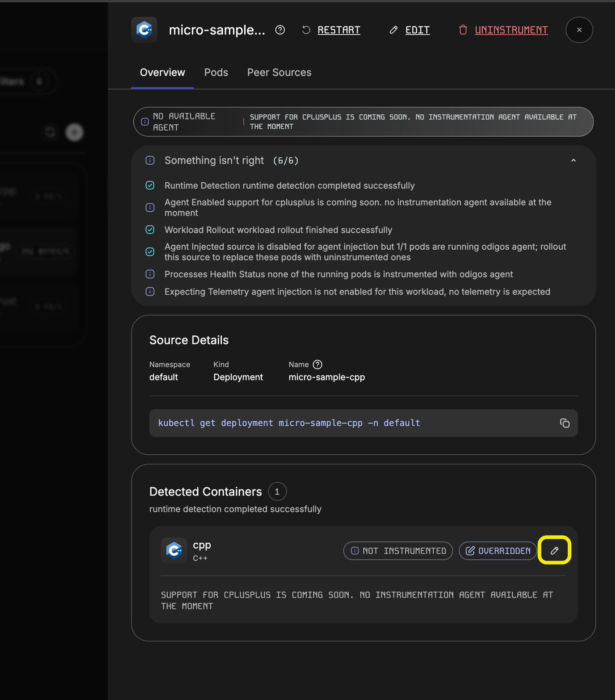Viewport: 615px width, 700px height.
Task: Click the UNINSTRUMENT link
Action: (511, 30)
